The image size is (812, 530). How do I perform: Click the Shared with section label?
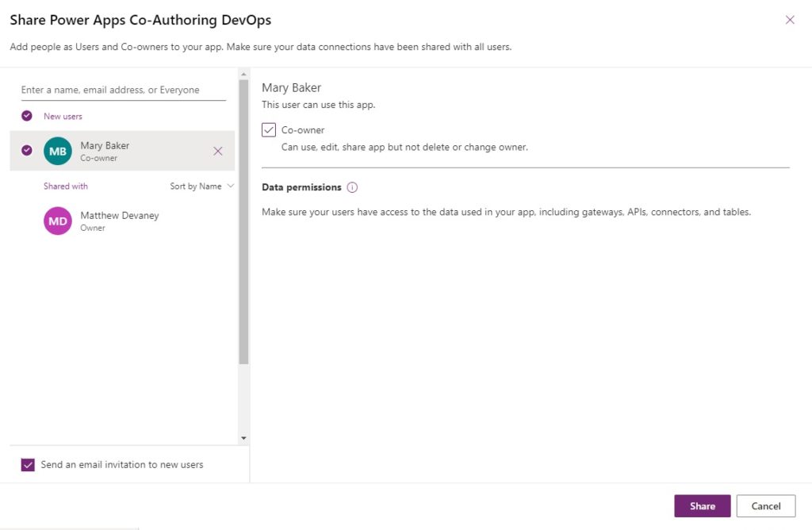tap(66, 186)
